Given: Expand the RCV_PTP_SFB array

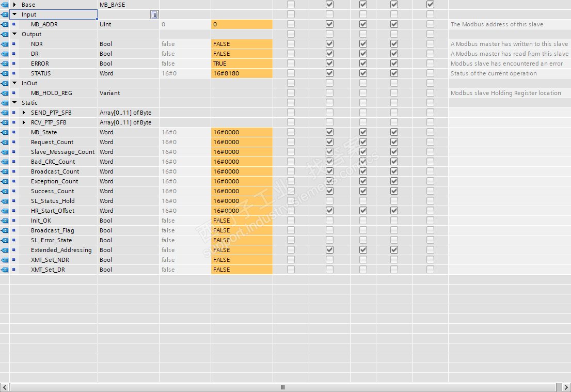Looking at the screenshot, I should point(24,123).
